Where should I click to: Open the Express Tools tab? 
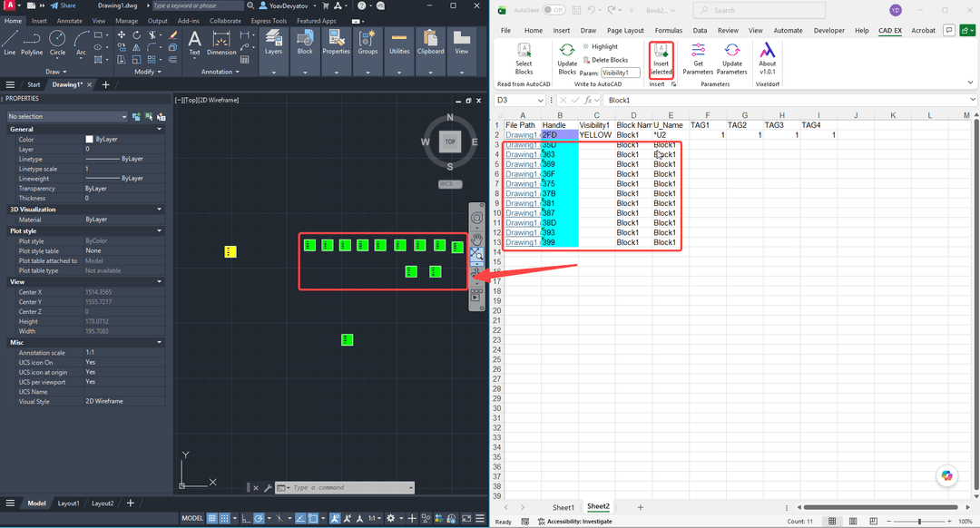pyautogui.click(x=269, y=21)
